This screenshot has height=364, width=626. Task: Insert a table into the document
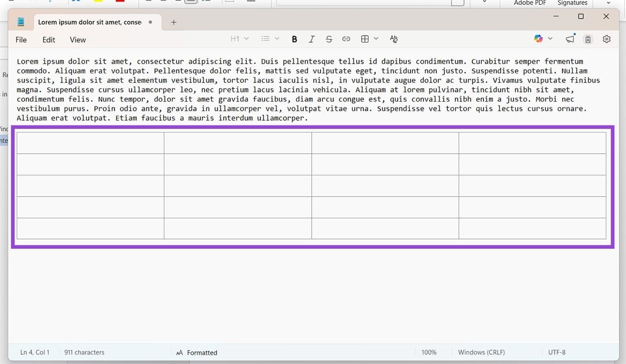tap(365, 39)
